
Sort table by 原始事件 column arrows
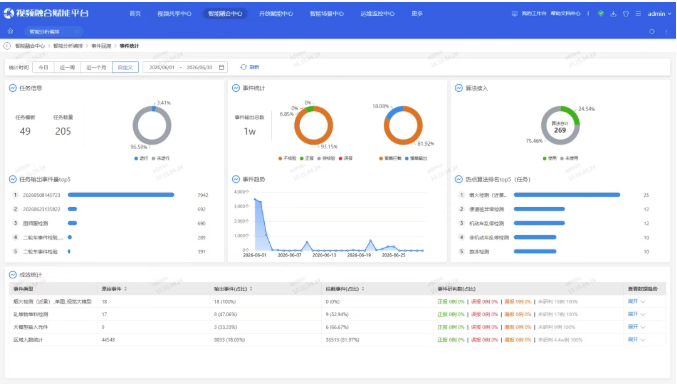point(126,289)
